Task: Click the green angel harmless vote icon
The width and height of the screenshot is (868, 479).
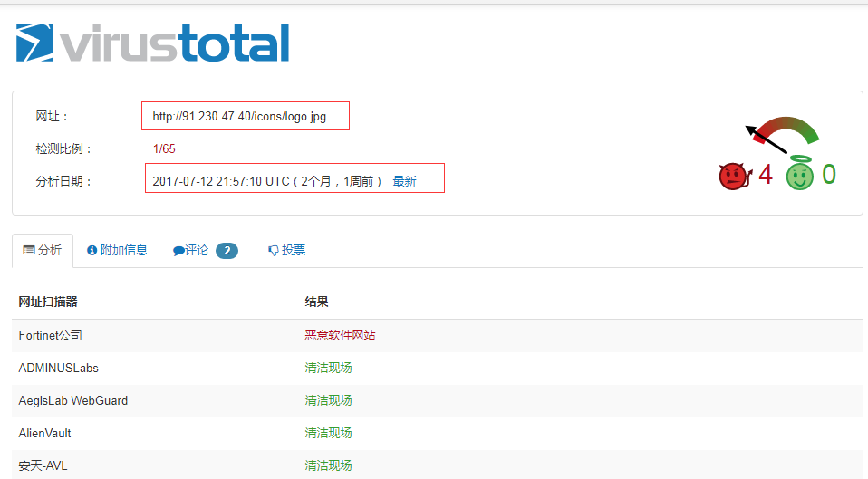Action: pos(799,175)
